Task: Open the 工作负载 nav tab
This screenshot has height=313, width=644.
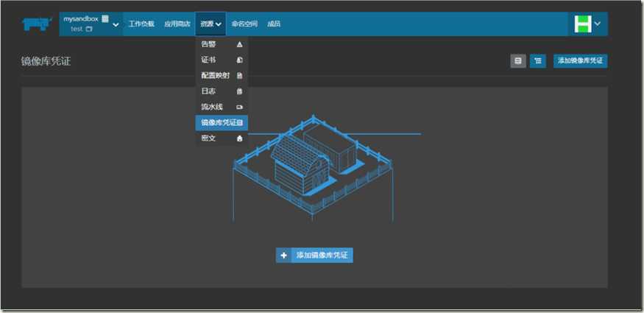Action: click(x=141, y=24)
